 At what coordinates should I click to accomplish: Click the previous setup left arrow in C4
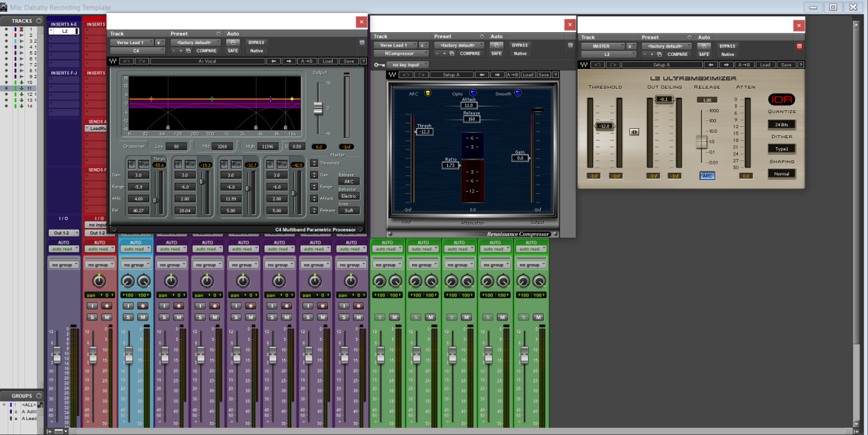[274, 61]
